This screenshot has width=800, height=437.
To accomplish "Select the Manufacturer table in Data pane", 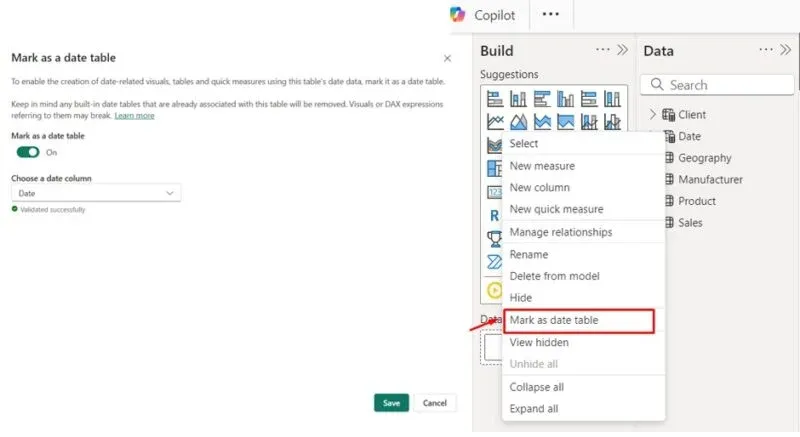I will tap(710, 179).
